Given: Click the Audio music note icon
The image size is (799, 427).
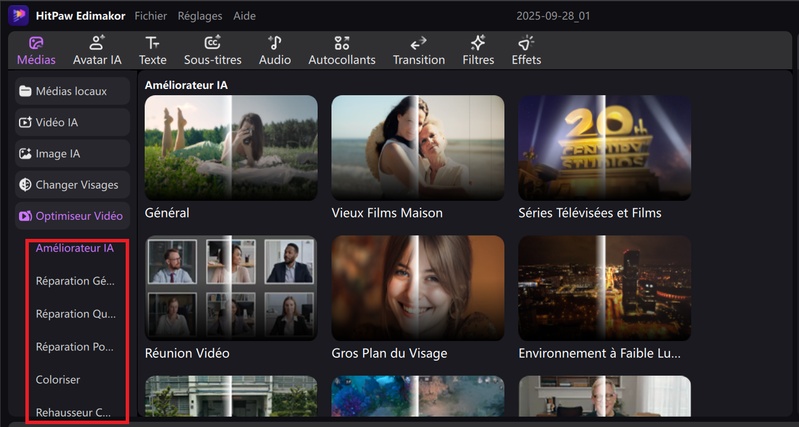Looking at the screenshot, I should [275, 43].
